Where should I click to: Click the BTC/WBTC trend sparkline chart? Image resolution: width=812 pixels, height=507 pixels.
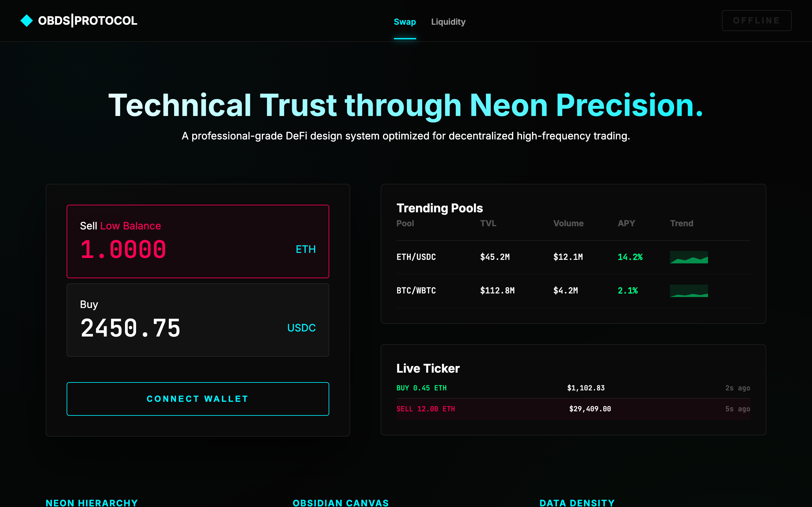(689, 290)
